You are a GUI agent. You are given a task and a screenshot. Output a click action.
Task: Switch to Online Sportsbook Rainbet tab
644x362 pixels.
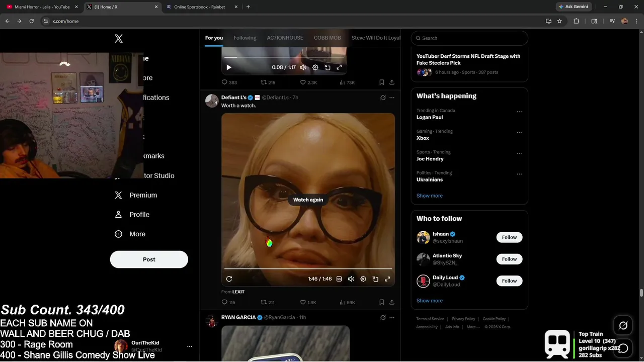[x=202, y=7]
